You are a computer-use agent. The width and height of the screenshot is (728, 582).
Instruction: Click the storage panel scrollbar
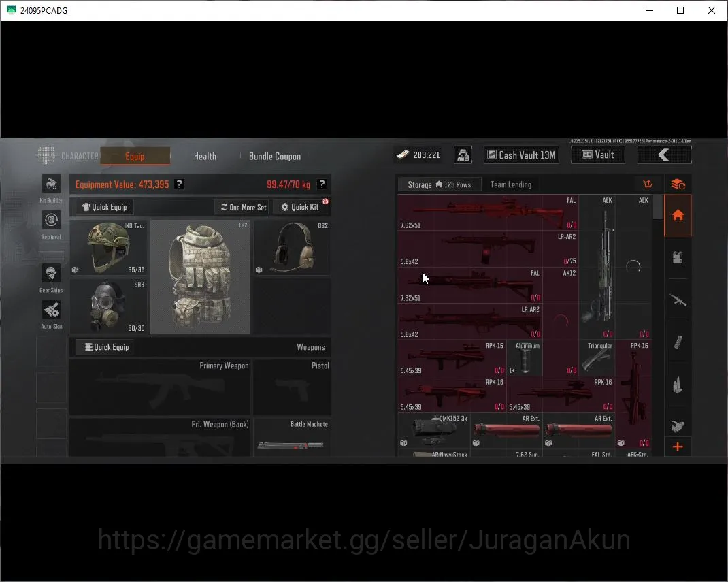(x=657, y=207)
